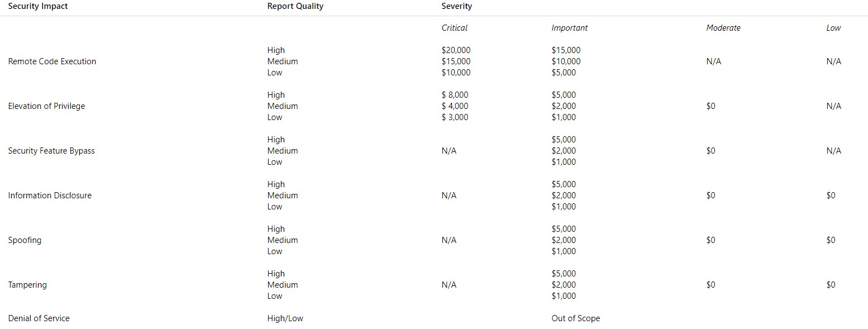Click the Denial of Service row label
This screenshot has height=329, width=868.
click(x=39, y=318)
